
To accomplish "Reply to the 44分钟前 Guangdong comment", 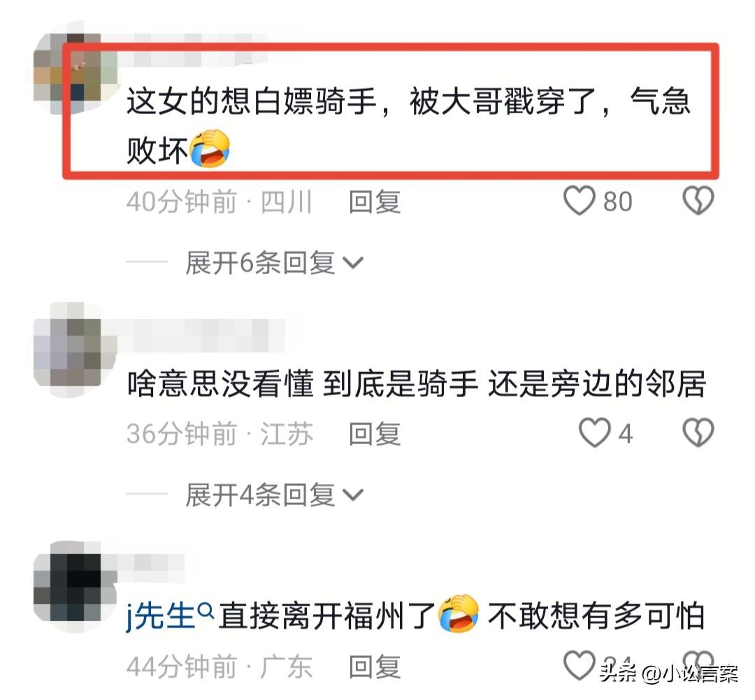I will pyautogui.click(x=374, y=666).
